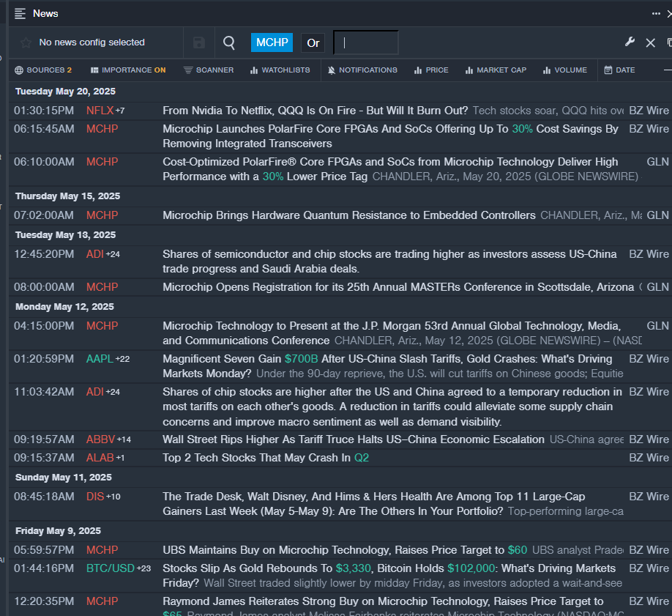
Task: Click MCHP ticker at 12:20:35PM row
Action: tap(102, 601)
